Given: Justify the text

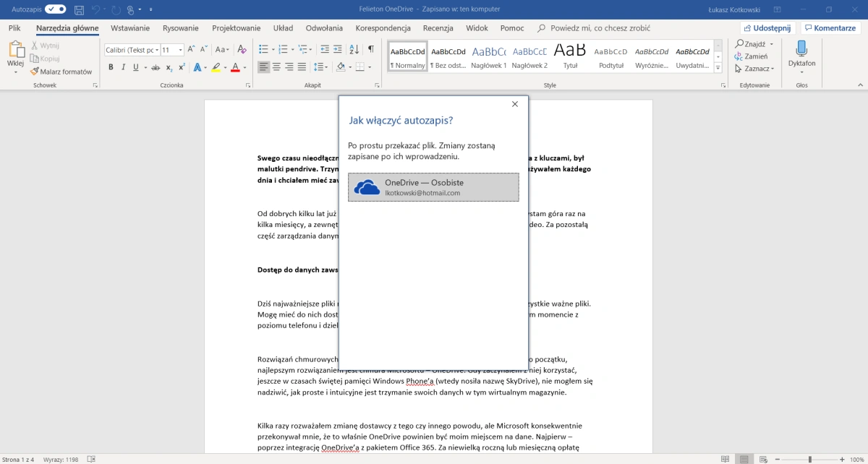Looking at the screenshot, I should click(302, 67).
